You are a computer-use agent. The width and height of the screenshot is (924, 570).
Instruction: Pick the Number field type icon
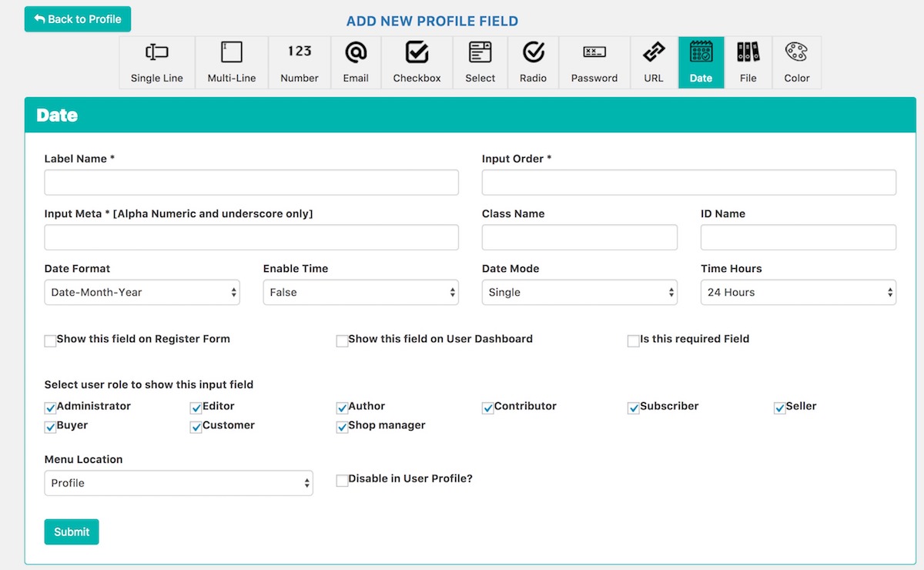[x=300, y=52]
